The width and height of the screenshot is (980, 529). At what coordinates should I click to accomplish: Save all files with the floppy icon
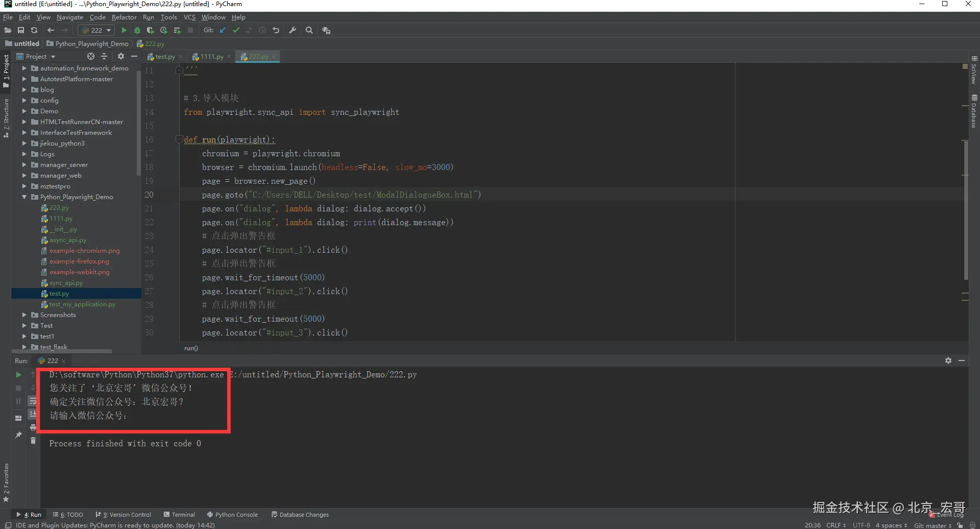(x=21, y=30)
